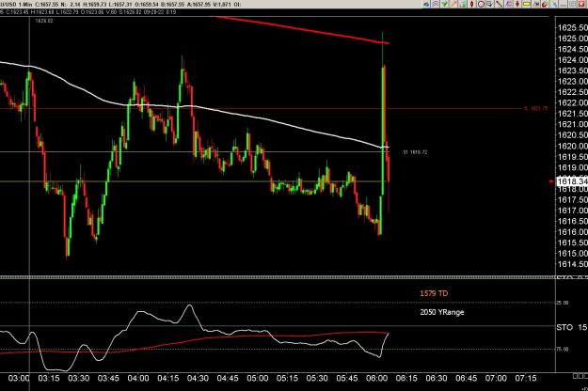The height and width of the screenshot is (391, 588).
Task: Click the small light-blue icon beside minimize button
Action: click(x=554, y=4)
